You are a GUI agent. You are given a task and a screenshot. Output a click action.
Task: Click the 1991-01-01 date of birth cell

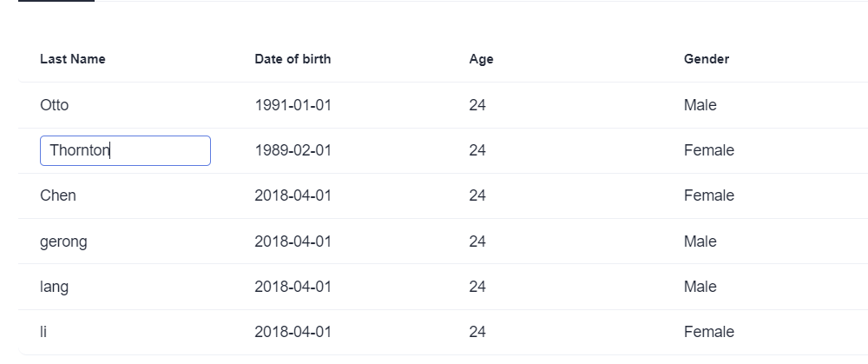pos(293,105)
